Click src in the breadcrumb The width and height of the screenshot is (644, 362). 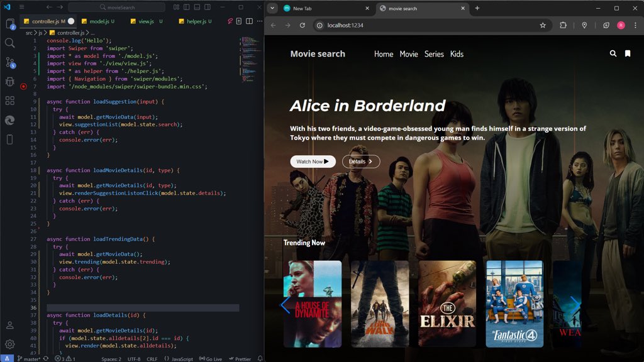(29, 33)
